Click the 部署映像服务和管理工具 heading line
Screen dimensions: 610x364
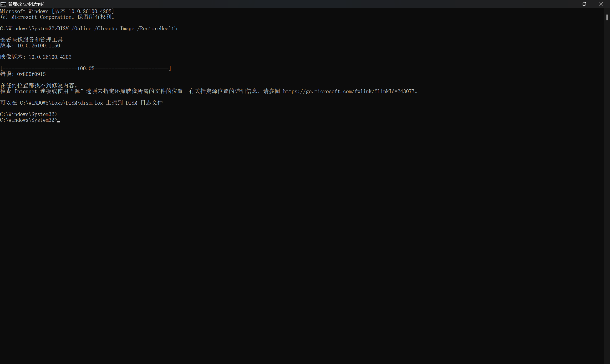(31, 40)
